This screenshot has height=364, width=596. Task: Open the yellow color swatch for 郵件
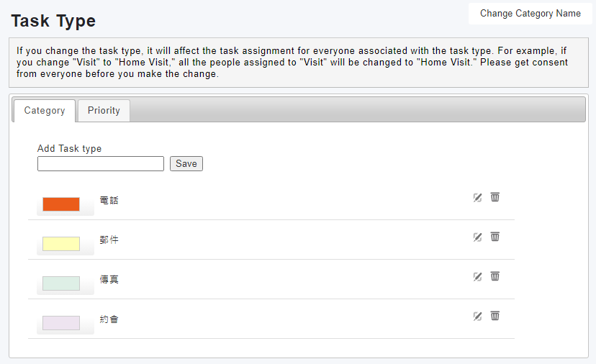click(x=61, y=244)
